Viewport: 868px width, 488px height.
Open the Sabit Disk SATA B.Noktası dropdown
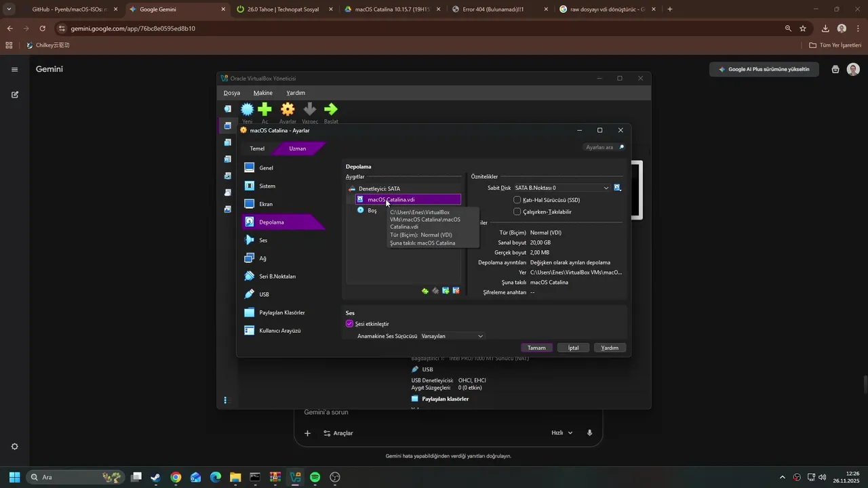pos(562,188)
